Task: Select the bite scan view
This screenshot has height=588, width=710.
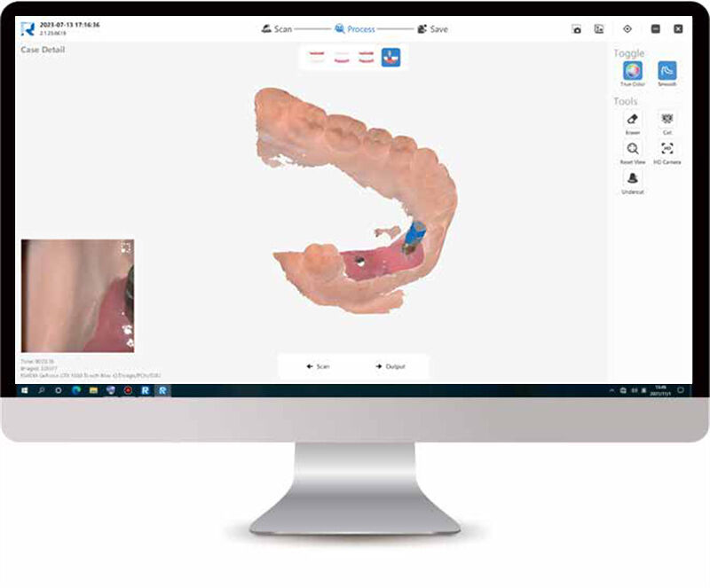Action: point(366,57)
